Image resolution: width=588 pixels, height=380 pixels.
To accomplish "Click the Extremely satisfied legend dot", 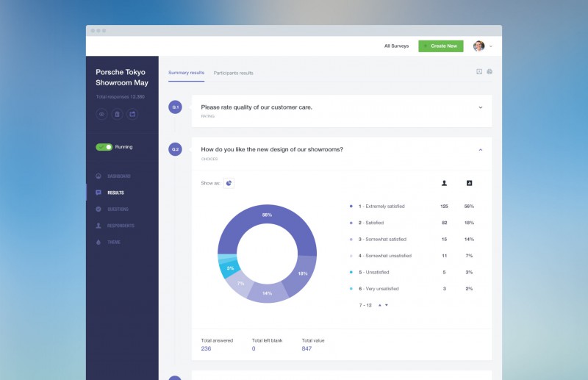I will pyautogui.click(x=351, y=207).
